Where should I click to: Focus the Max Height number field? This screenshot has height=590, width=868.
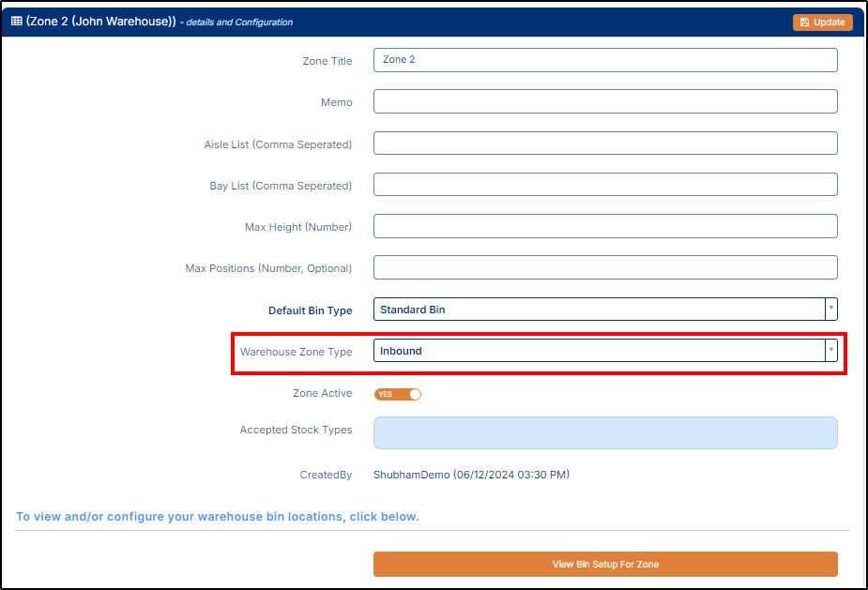coord(605,226)
